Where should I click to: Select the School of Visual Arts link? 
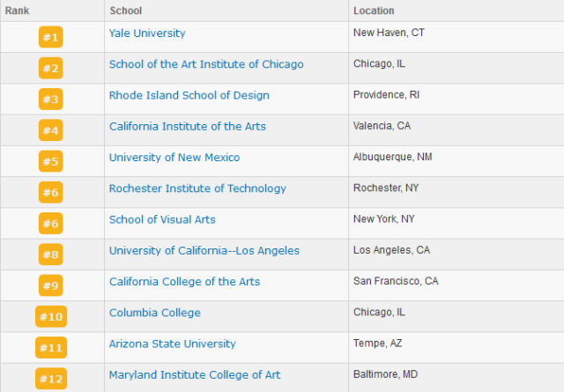tap(162, 219)
